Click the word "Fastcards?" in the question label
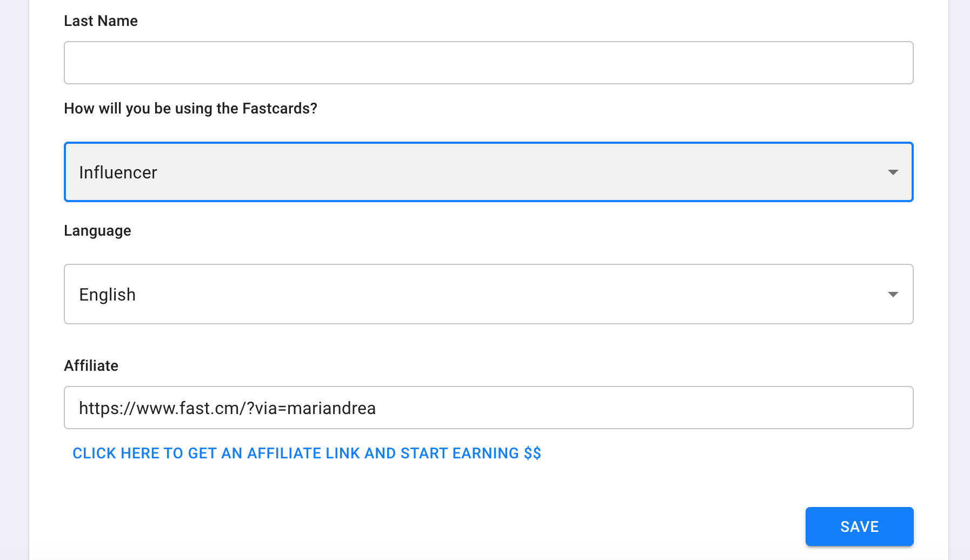970x560 pixels. click(x=280, y=109)
